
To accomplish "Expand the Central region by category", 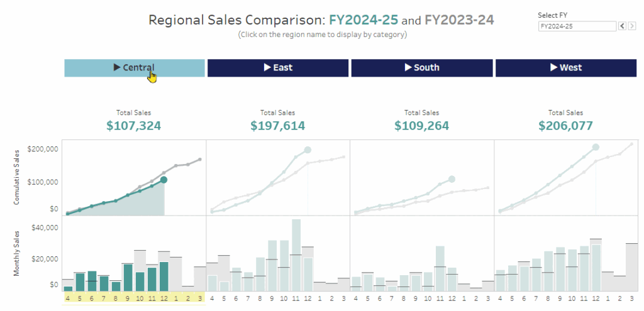I will click(135, 68).
